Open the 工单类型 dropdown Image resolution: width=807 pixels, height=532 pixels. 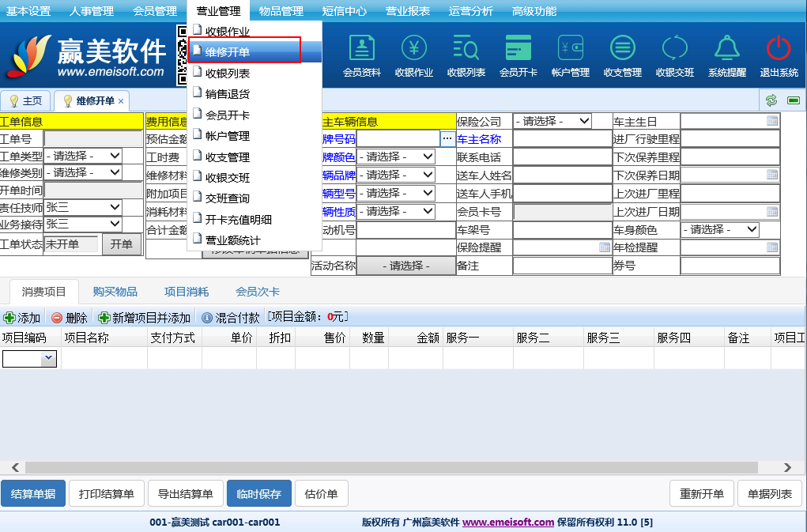[83, 156]
